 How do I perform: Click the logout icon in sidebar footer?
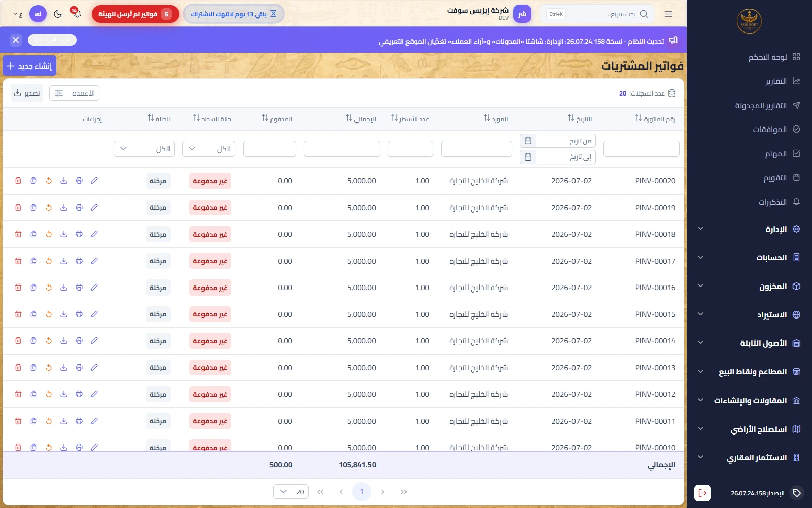[702, 493]
